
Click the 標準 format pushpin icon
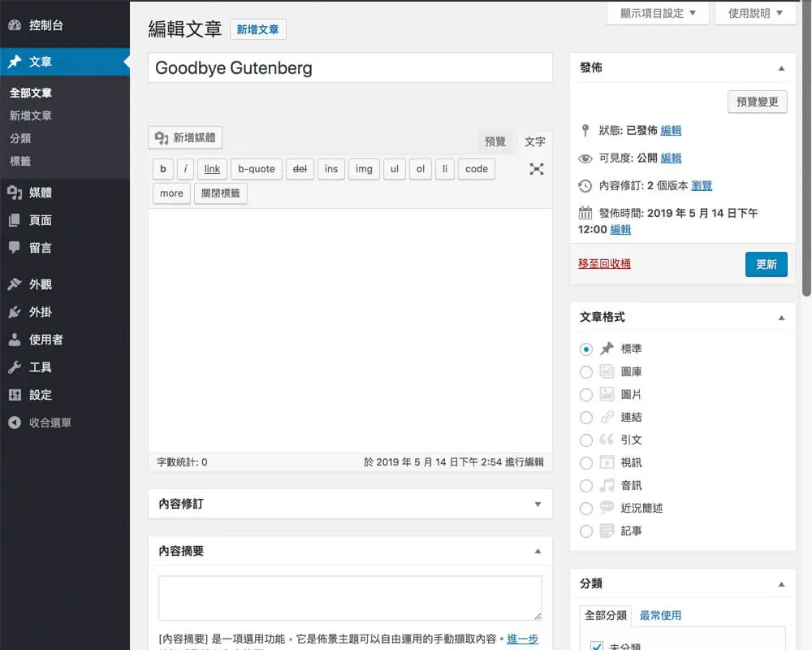607,349
